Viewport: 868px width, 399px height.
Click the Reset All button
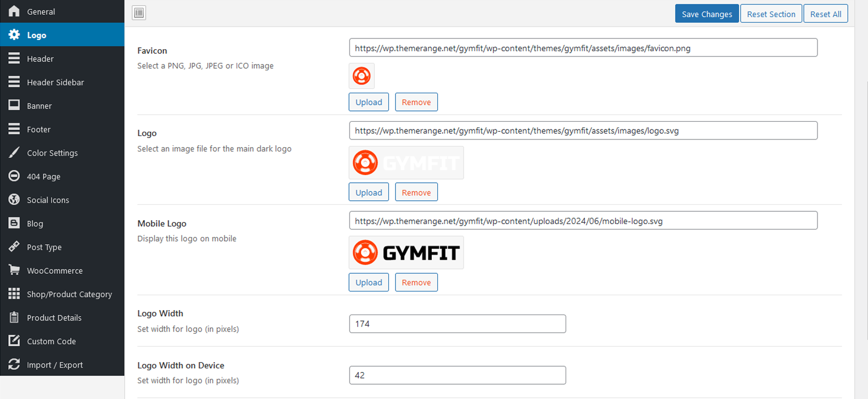pos(825,14)
